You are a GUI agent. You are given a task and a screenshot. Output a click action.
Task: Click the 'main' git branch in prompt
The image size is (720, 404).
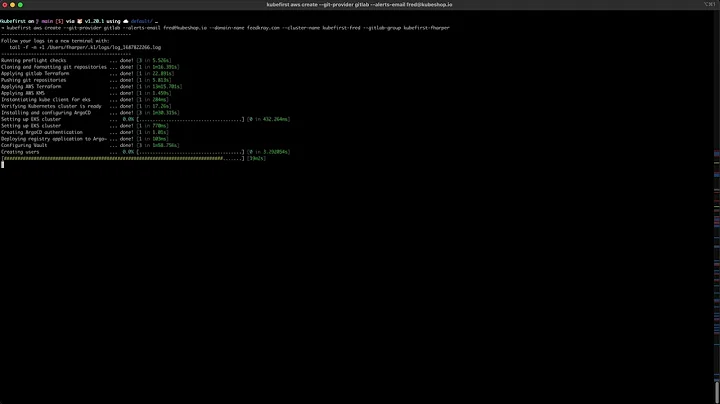(x=47, y=21)
